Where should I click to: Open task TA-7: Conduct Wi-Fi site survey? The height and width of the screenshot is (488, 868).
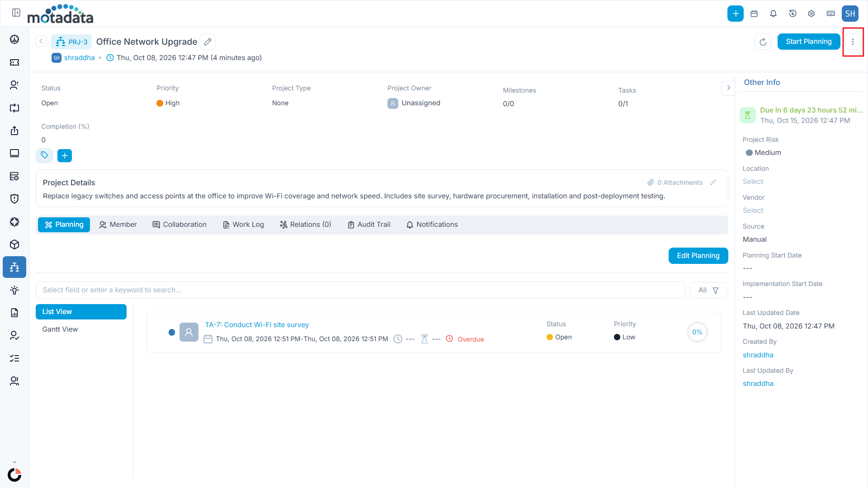click(257, 325)
